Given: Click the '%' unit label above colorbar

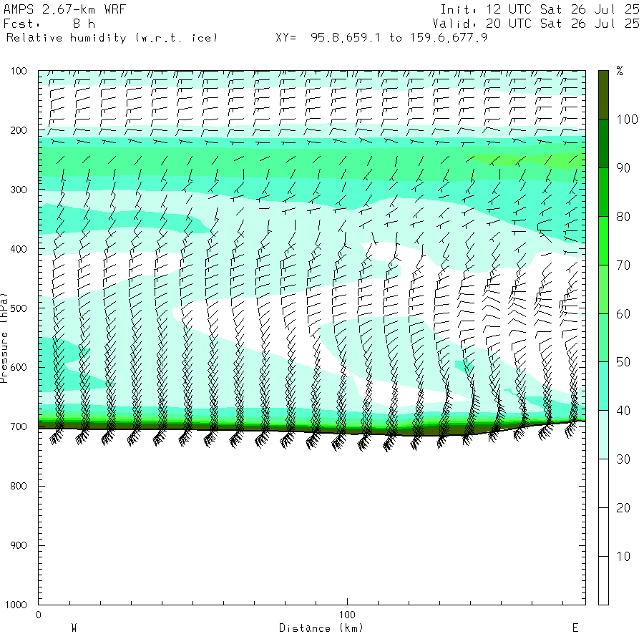Looking at the screenshot, I should 620,71.
